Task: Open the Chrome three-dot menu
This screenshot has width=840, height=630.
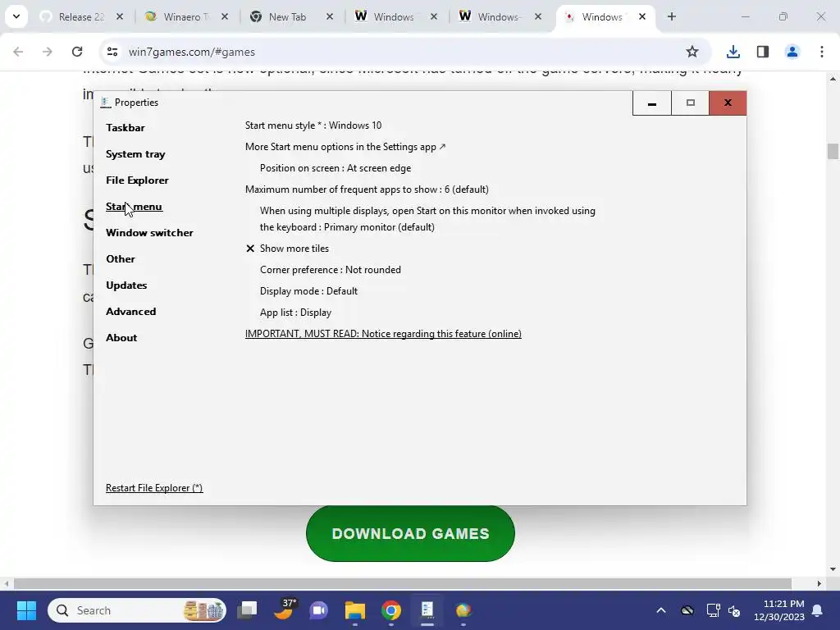Action: point(822,52)
